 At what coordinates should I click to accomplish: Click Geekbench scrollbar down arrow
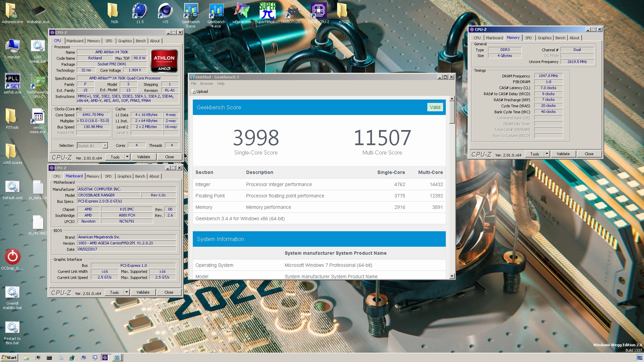(452, 277)
